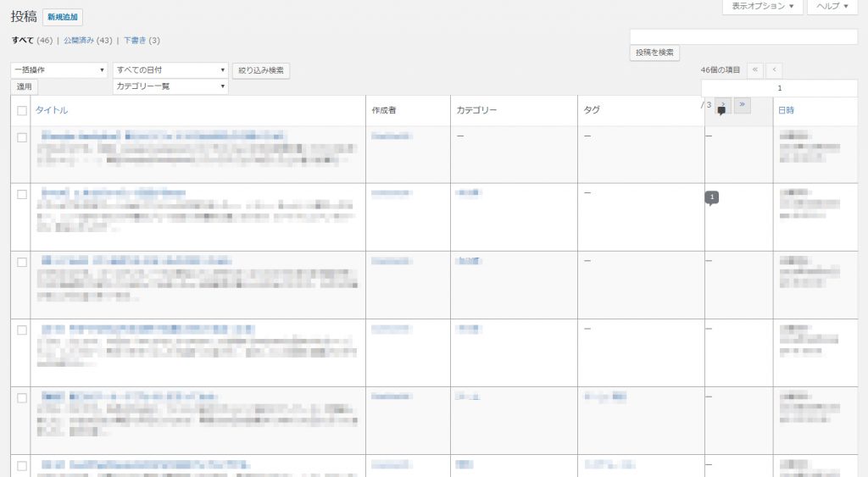Open the カテゴリー一覧 category dropdown

[x=170, y=86]
